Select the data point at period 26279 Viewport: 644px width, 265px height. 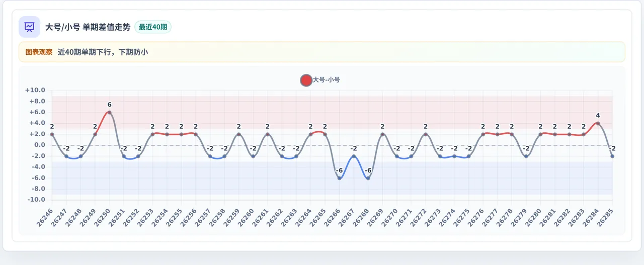[x=526, y=156]
